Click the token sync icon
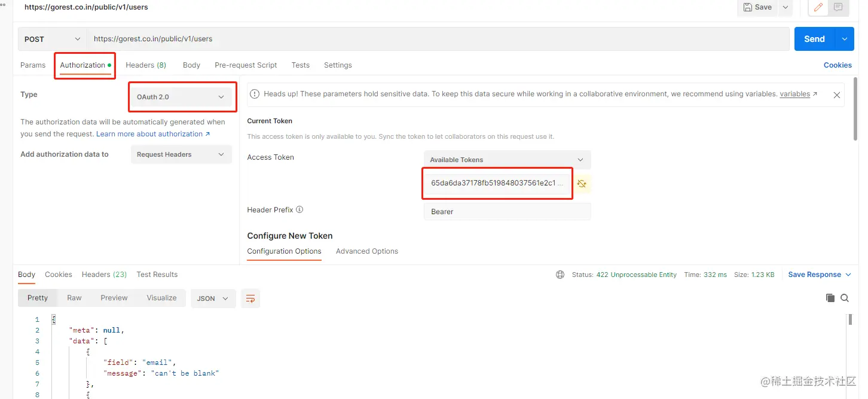The width and height of the screenshot is (868, 399). click(x=582, y=184)
